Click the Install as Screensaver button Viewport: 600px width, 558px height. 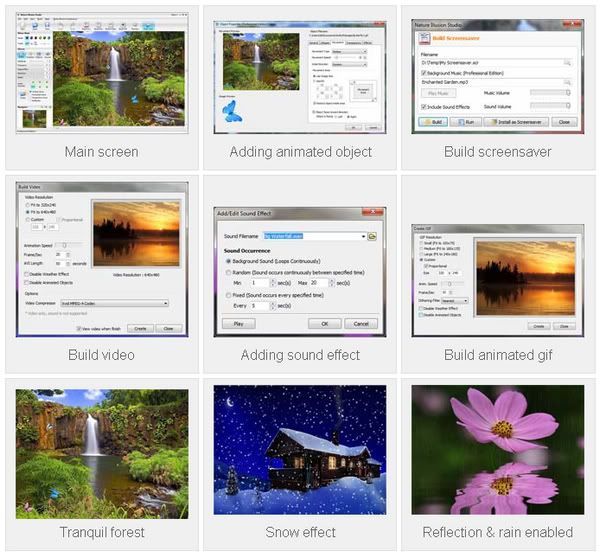pyautogui.click(x=516, y=122)
